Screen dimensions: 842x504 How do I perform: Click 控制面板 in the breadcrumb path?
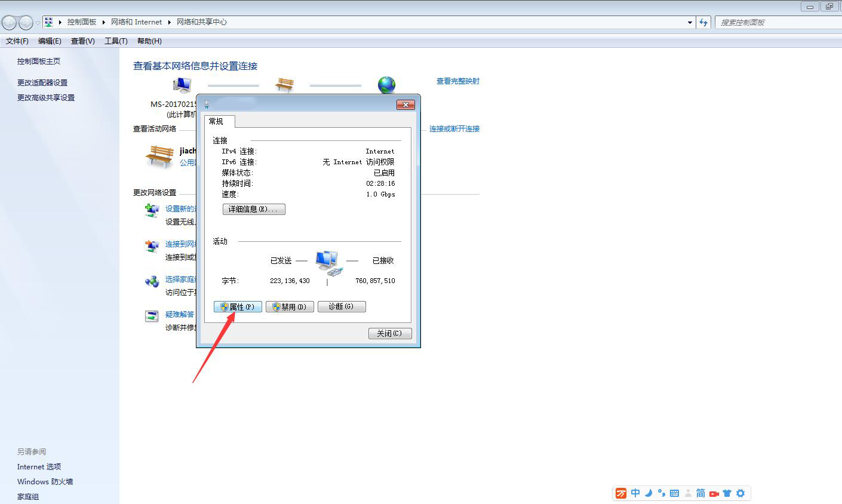[x=82, y=22]
